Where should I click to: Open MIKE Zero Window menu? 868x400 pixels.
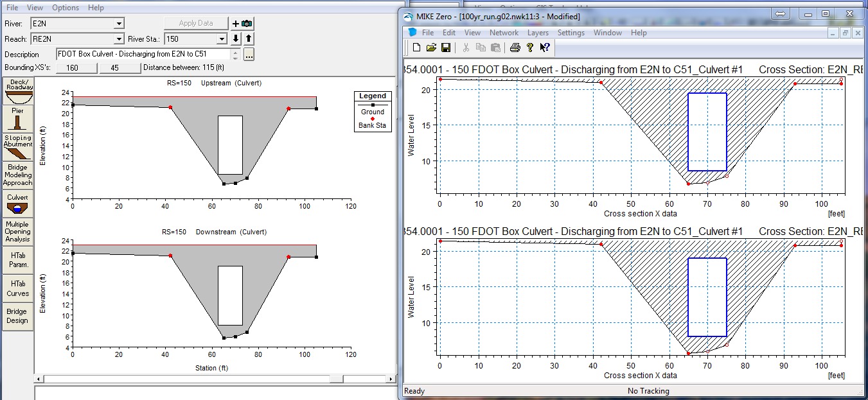pyautogui.click(x=607, y=33)
